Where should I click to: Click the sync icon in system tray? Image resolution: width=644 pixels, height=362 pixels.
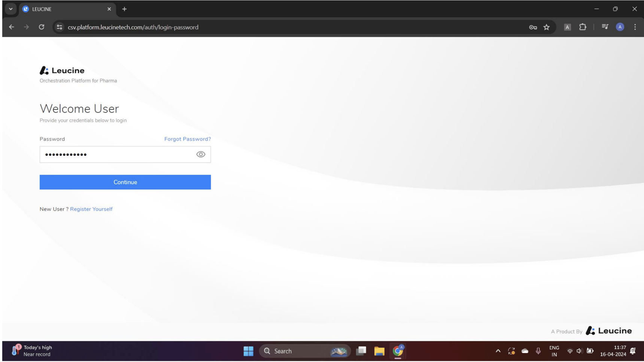click(511, 351)
